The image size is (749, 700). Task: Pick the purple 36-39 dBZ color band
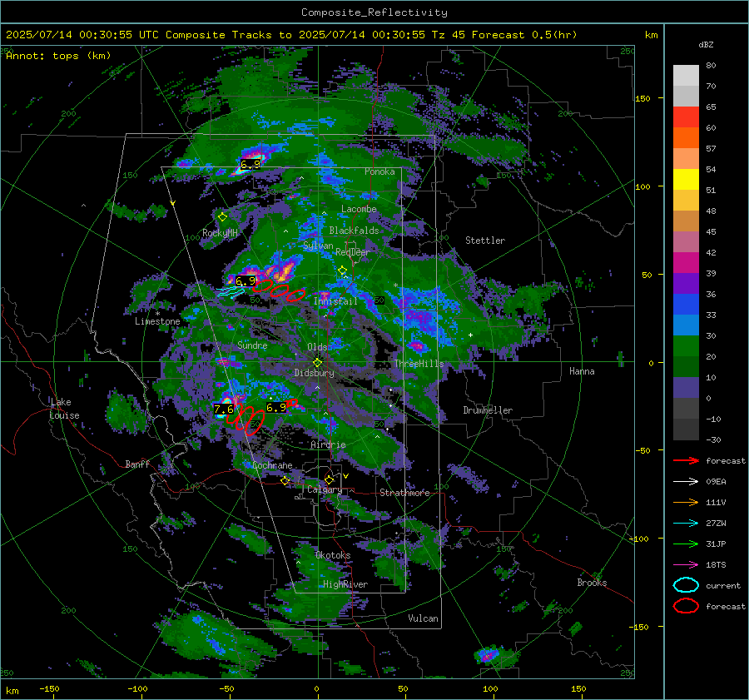[x=686, y=283]
